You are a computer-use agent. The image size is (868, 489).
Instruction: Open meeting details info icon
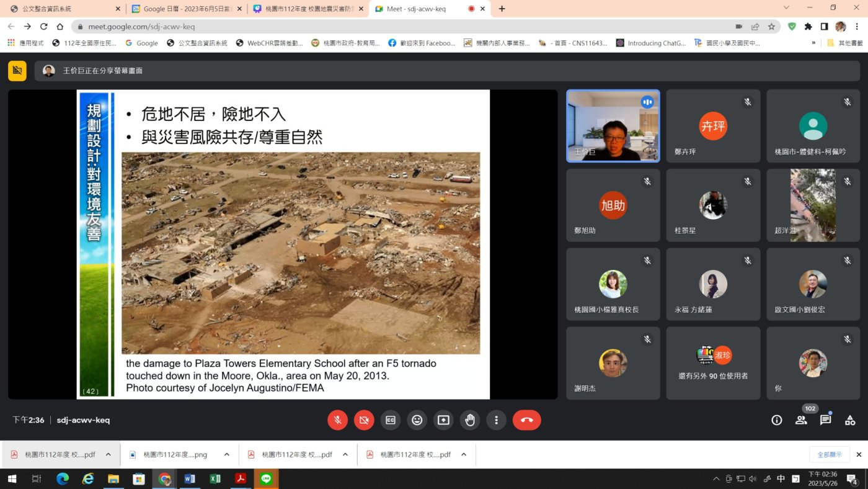pyautogui.click(x=776, y=420)
